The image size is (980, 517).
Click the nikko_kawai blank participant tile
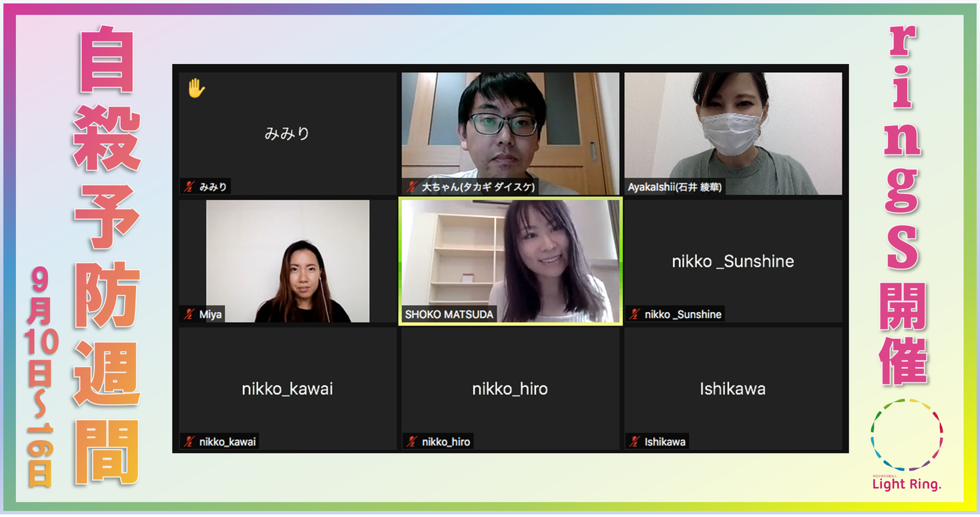[288, 388]
